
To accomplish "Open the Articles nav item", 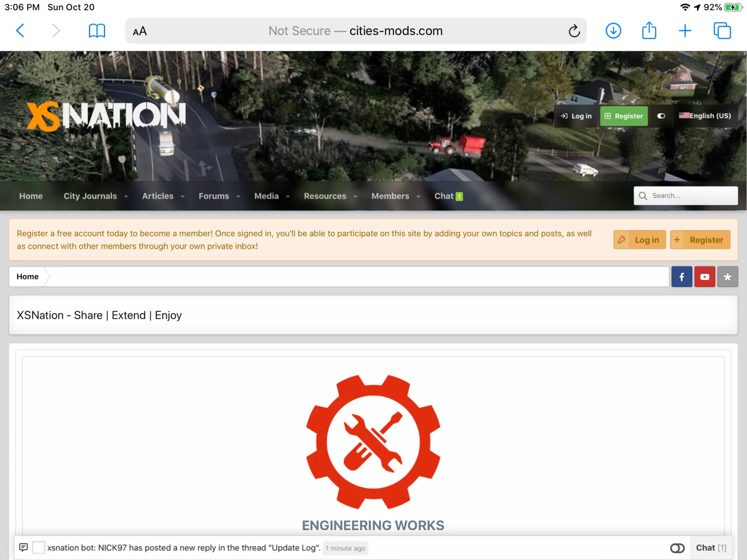I will (158, 196).
